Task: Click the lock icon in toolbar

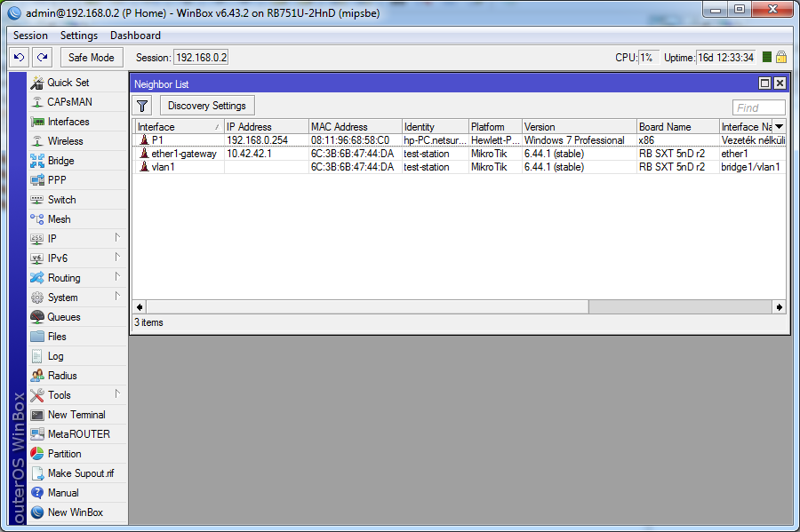Action: point(781,57)
